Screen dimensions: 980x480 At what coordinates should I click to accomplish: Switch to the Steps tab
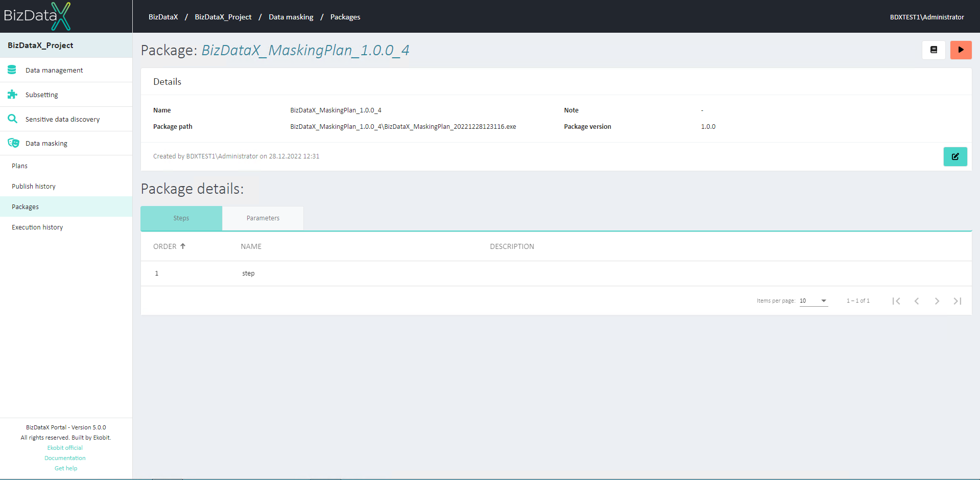point(181,218)
